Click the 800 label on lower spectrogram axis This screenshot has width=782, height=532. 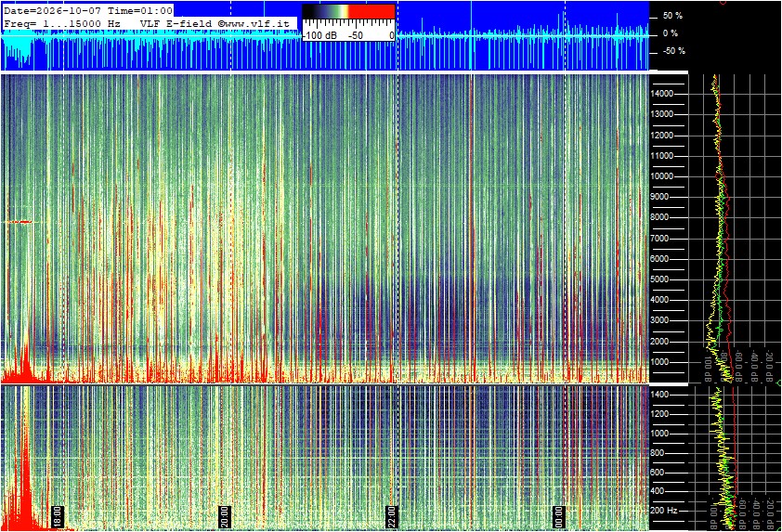(657, 453)
